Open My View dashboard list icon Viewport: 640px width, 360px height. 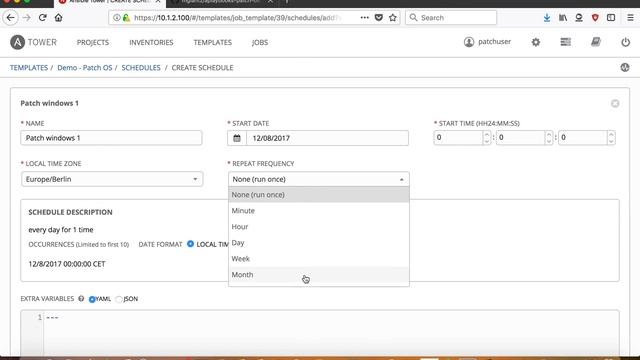point(566,42)
